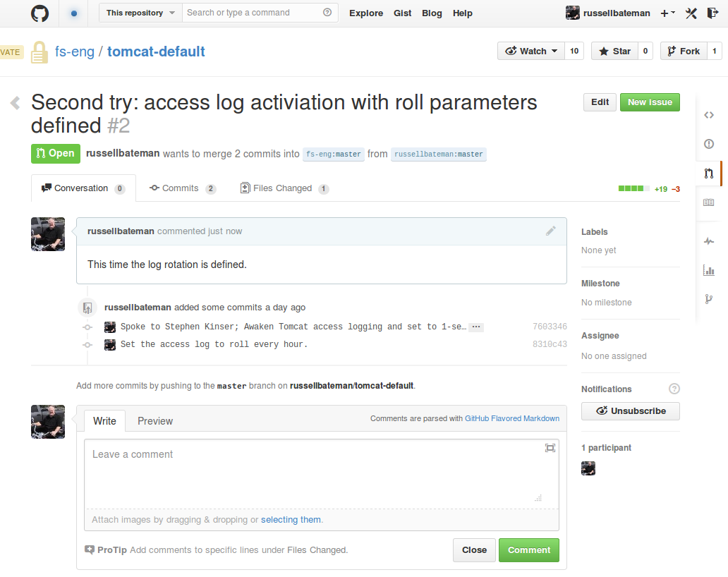Open Graphs bar chart sidebar icon
The height and width of the screenshot is (577, 728).
708,270
